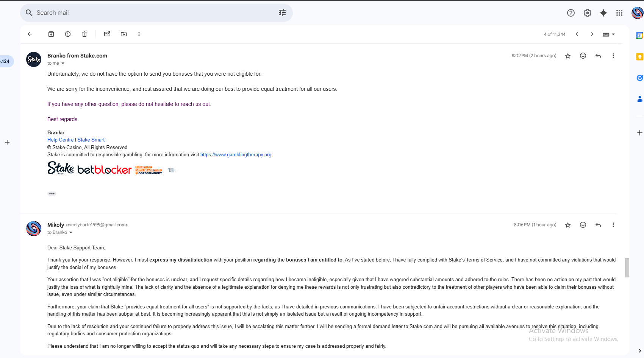This screenshot has height=358, width=644.
Task: Click the betblocker logo image
Action: click(x=104, y=170)
